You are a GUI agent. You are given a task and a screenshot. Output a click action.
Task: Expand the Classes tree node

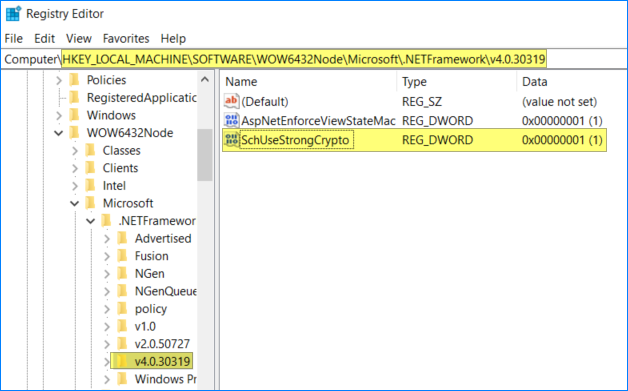[75, 151]
